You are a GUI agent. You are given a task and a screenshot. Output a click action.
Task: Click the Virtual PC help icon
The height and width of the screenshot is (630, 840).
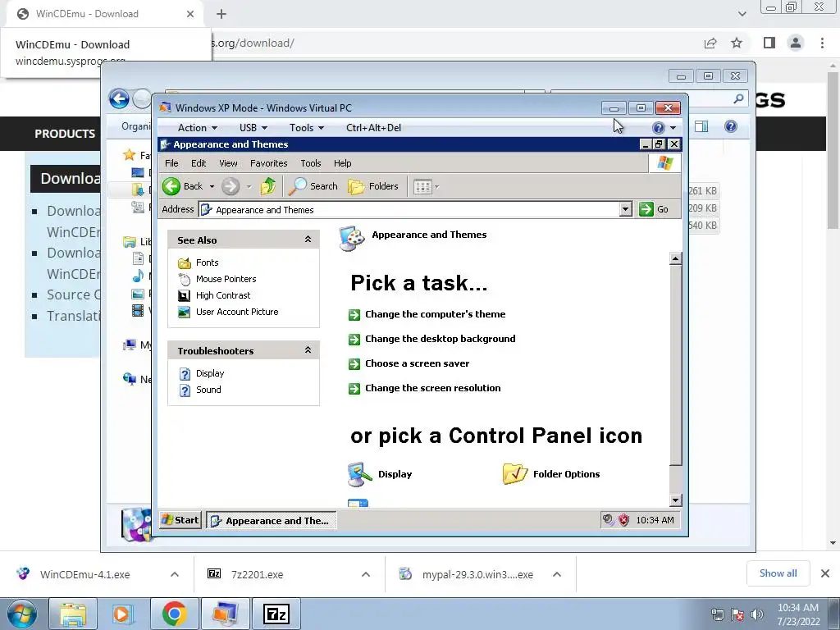[x=659, y=127]
